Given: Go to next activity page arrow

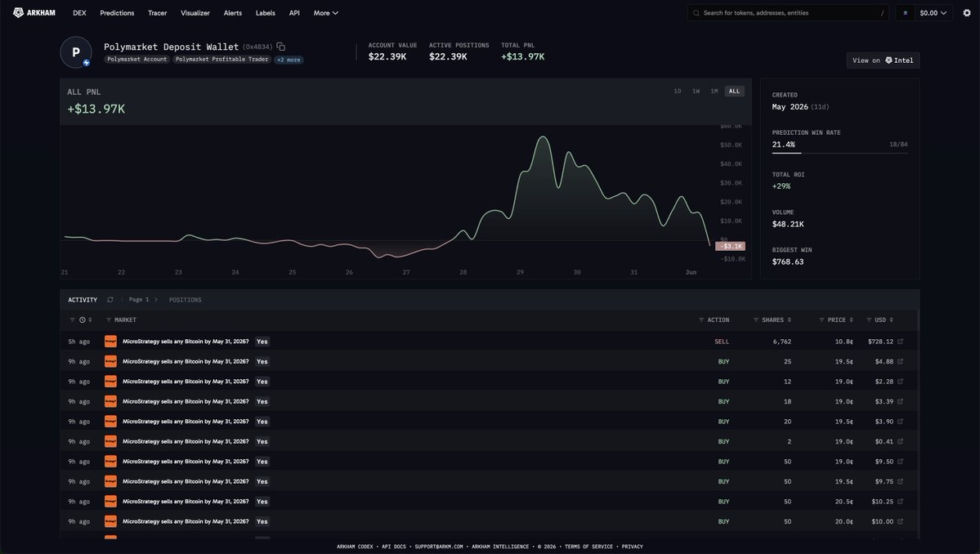Looking at the screenshot, I should click(155, 300).
